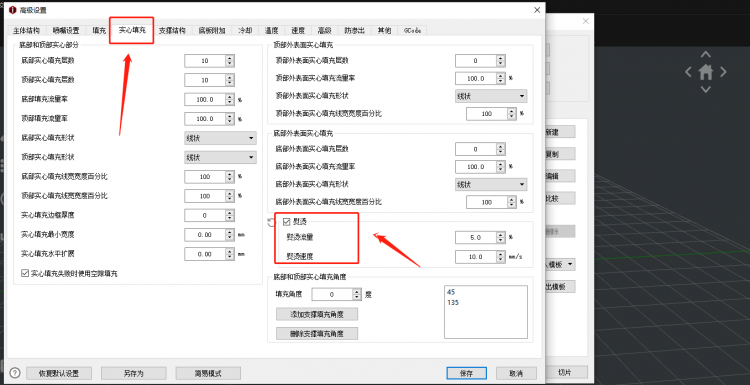Select the 45 entry in angle list
The width and height of the screenshot is (750, 385).
[x=452, y=292]
